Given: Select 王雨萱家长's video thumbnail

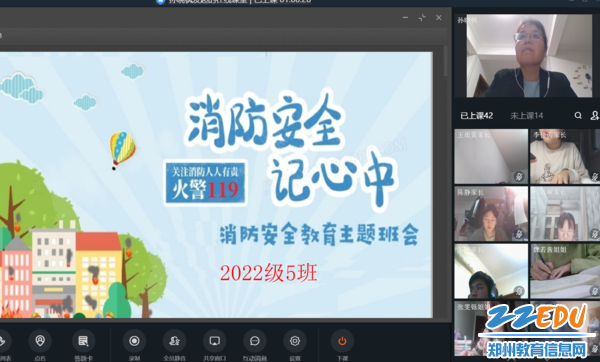Looking at the screenshot, I should [491, 156].
